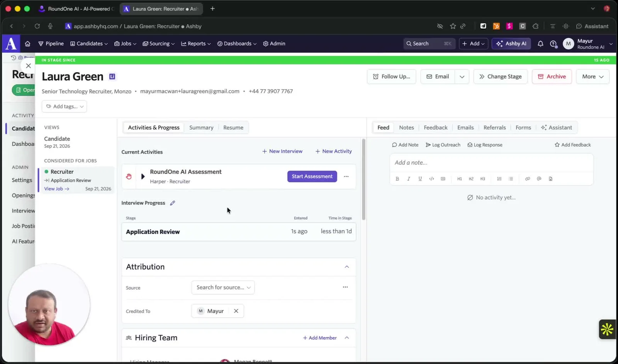Close the candidate panel with the X

pos(28,66)
